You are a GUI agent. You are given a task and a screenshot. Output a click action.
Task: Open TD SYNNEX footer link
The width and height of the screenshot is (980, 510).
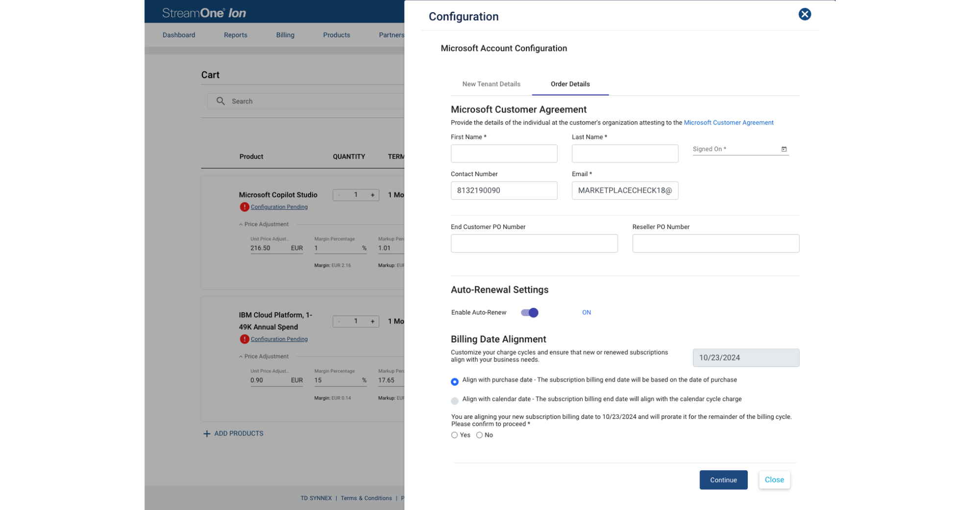tap(316, 498)
